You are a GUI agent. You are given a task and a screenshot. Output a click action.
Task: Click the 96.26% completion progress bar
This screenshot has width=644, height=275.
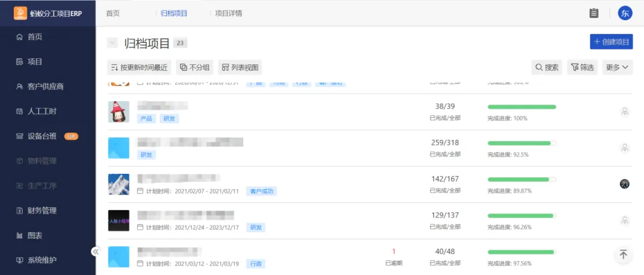pyautogui.click(x=522, y=215)
